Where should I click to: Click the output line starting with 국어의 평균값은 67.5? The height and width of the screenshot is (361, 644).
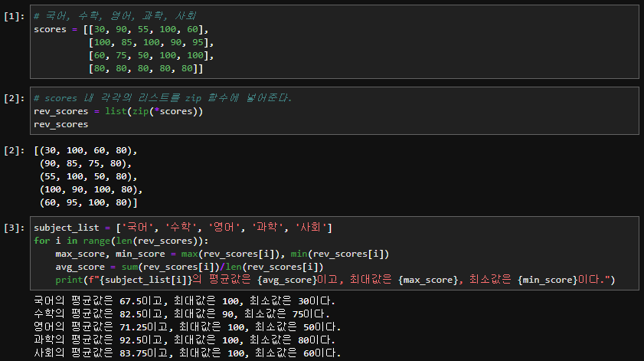(185, 301)
